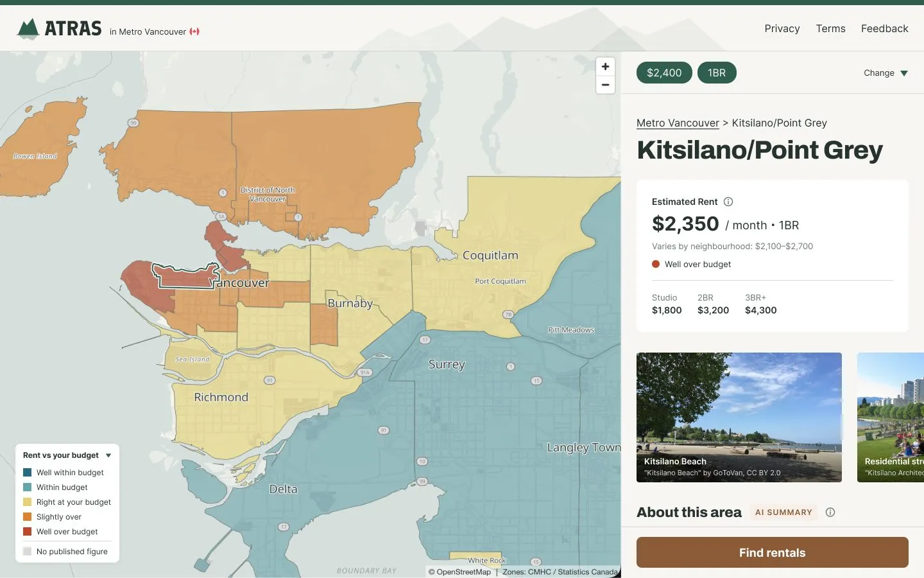This screenshot has height=578, width=924.
Task: Click the Well within budget colour swatch
Action: tap(28, 473)
